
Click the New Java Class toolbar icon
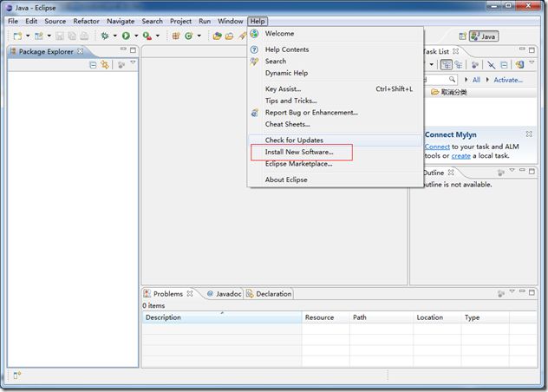(x=189, y=36)
